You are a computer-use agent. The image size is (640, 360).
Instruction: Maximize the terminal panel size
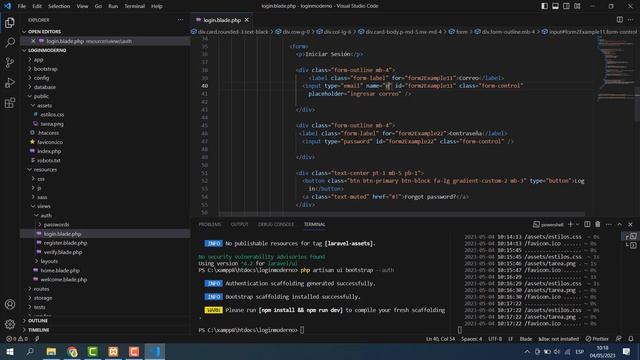pos(620,224)
